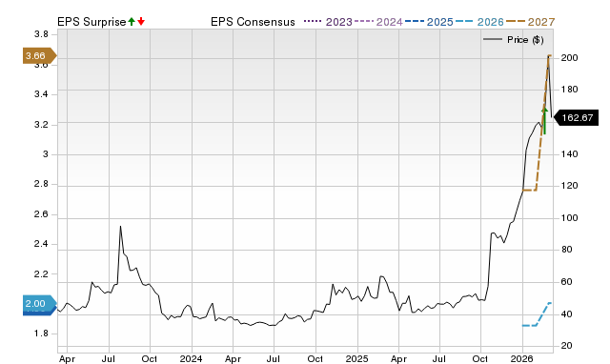The width and height of the screenshot is (610, 364).
Task: Select the 2023 consensus legend entry
Action: click(328, 22)
